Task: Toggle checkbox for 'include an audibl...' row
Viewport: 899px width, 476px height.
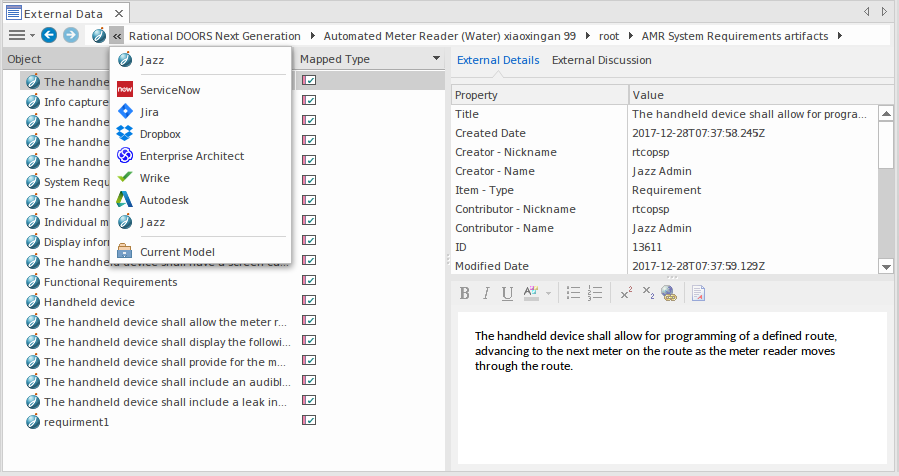Action: 309,380
